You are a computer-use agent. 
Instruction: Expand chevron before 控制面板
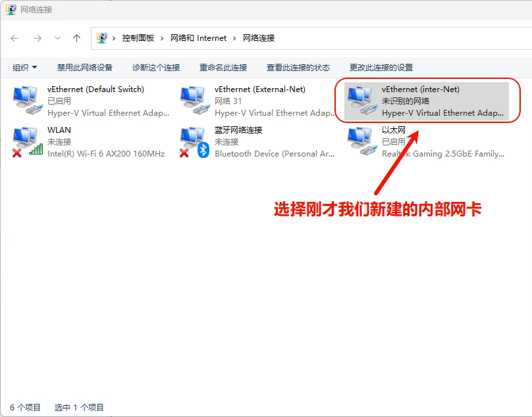(114, 38)
